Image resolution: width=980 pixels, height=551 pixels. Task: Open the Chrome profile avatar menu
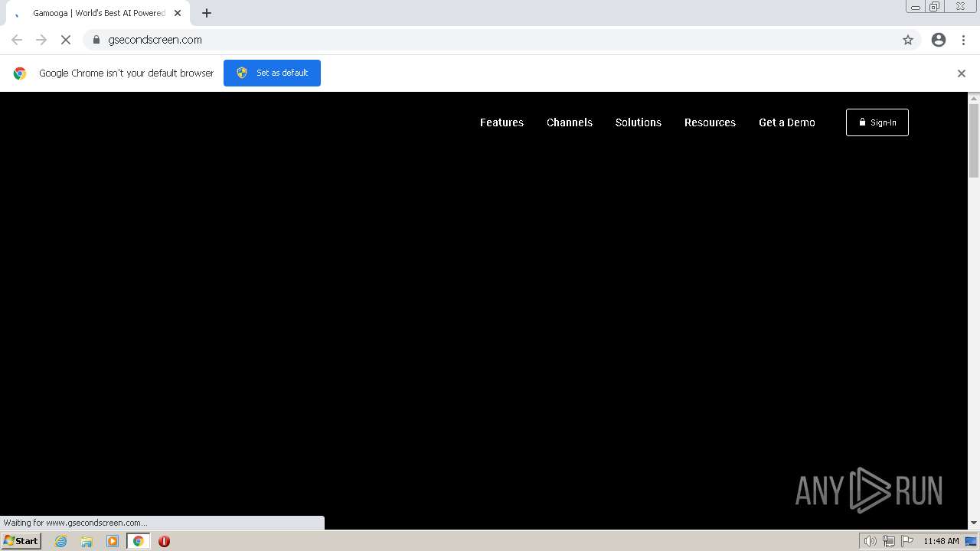coord(939,40)
